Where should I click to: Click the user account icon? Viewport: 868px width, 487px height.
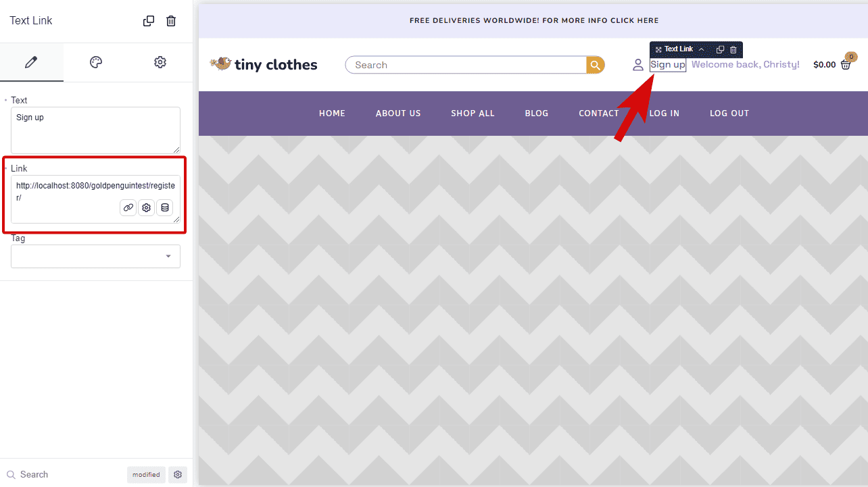638,65
